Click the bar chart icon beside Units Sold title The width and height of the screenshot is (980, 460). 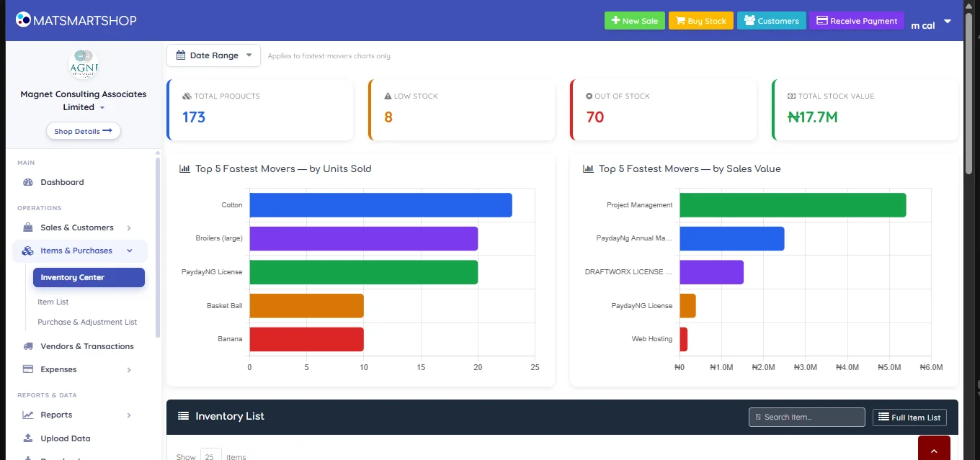pos(184,168)
